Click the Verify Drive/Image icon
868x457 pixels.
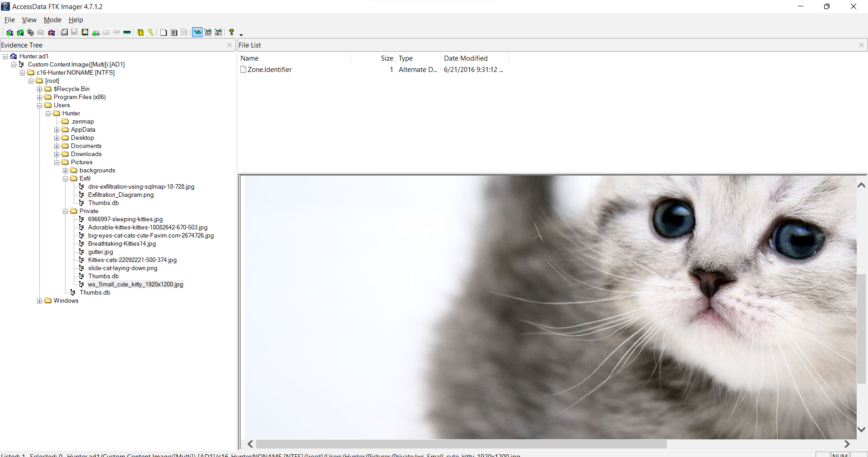(116, 32)
